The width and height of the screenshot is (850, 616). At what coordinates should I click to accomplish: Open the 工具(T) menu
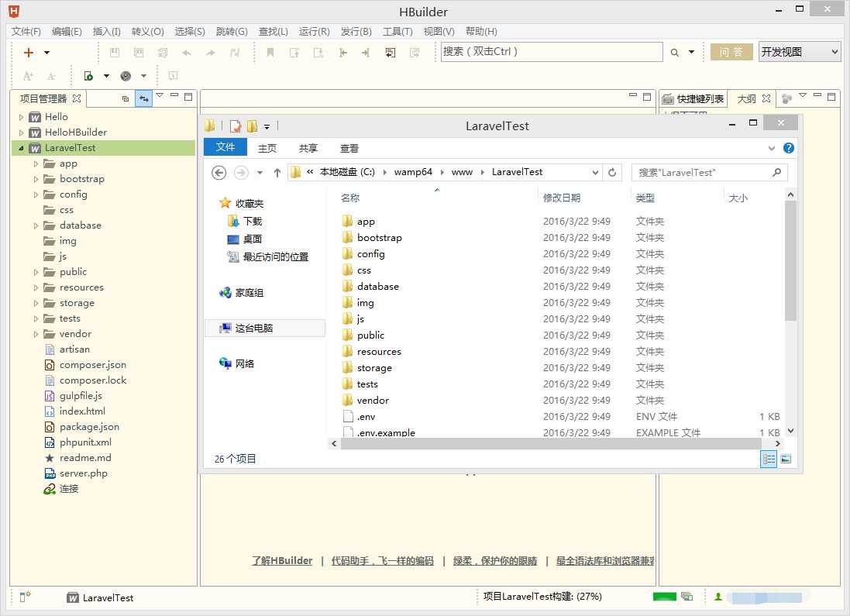(x=397, y=32)
